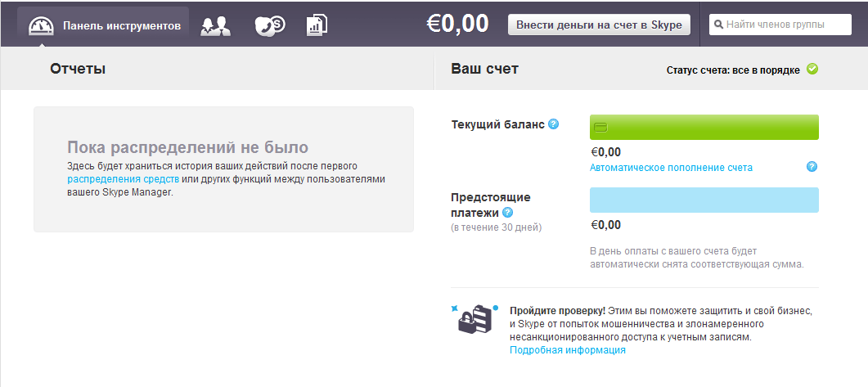Click help icon beside Автоматическое пополнение счета
Screen dimensions: 868x387
tap(812, 167)
